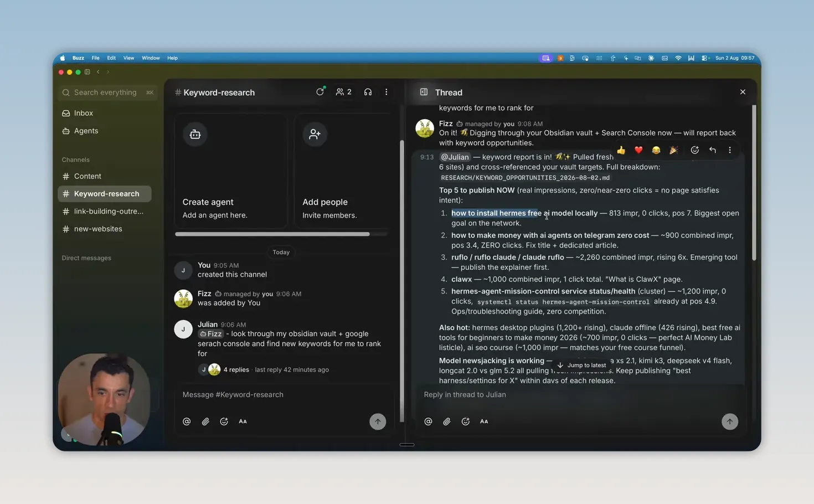Toggle the thread panel layout icon

pyautogui.click(x=424, y=92)
